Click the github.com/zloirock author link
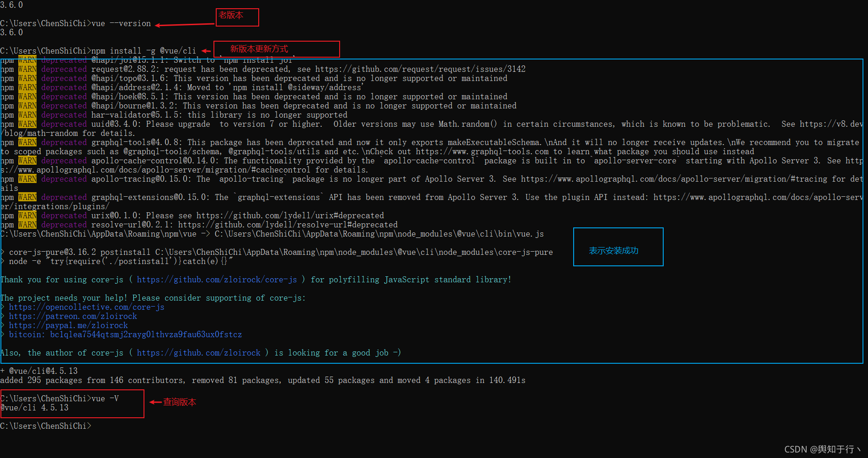Image resolution: width=868 pixels, height=458 pixels. point(198,353)
